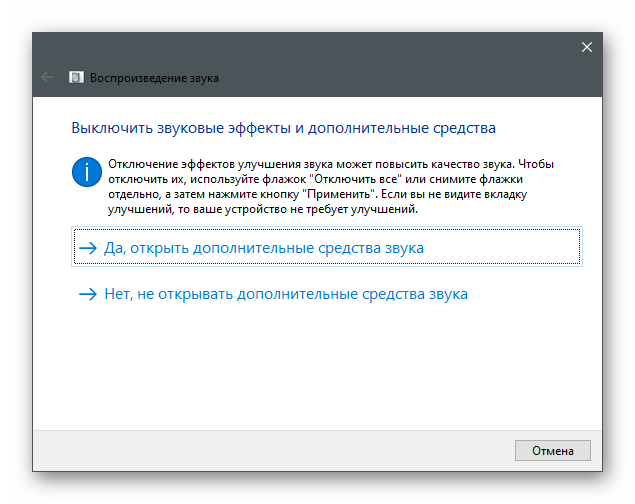Click the blue information icon
The width and height of the screenshot is (635, 504).
tap(87, 170)
